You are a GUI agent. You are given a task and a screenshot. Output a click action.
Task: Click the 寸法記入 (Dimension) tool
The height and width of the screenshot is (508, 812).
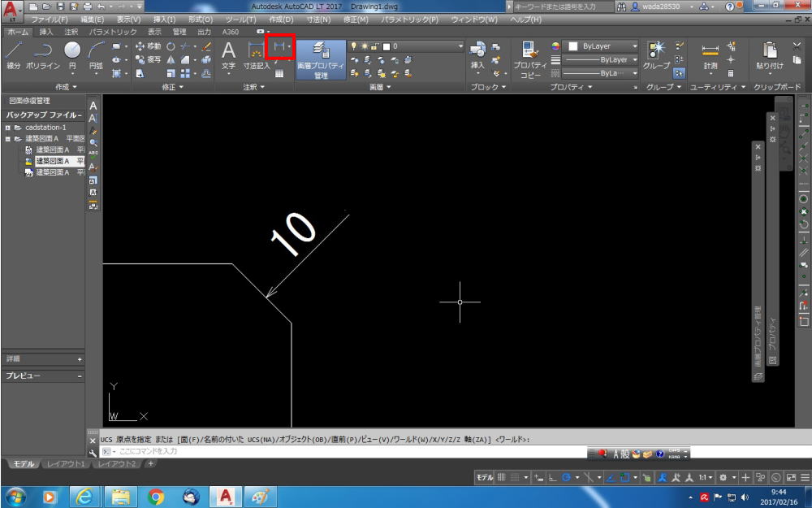tap(257, 56)
